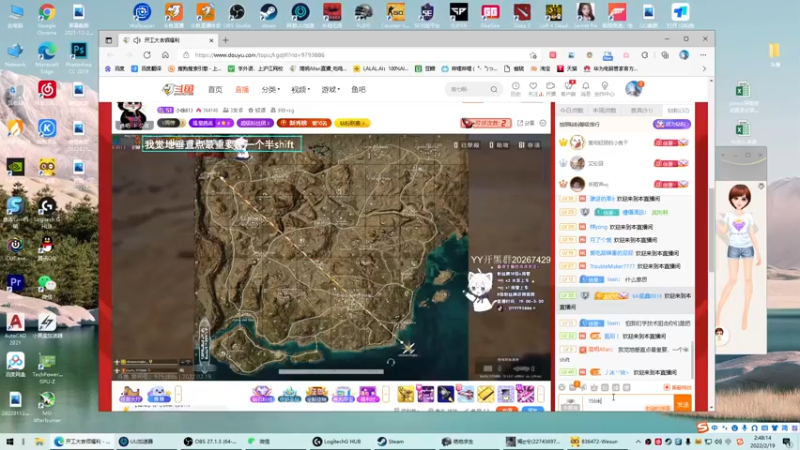Open Douyu user avatar menu
The height and width of the screenshot is (450, 800).
point(634,89)
